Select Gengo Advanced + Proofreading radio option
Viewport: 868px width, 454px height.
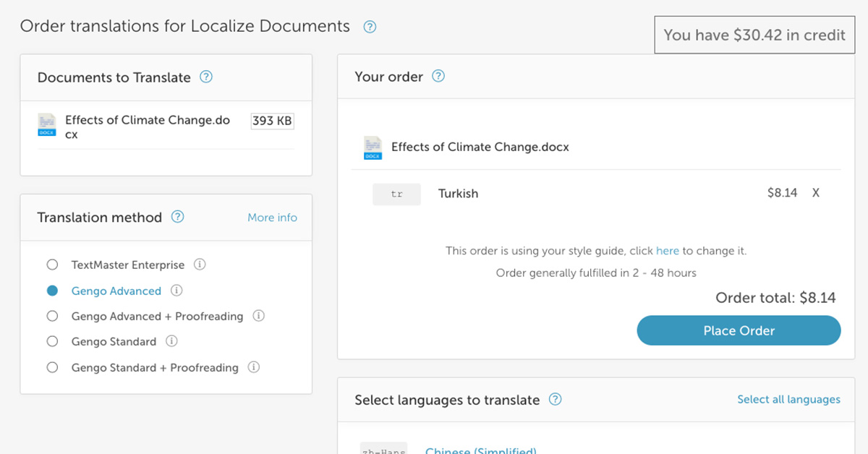point(52,316)
